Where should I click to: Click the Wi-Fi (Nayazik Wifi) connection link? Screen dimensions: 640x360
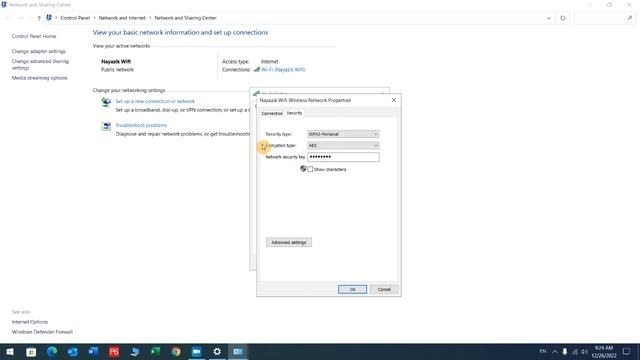(283, 70)
